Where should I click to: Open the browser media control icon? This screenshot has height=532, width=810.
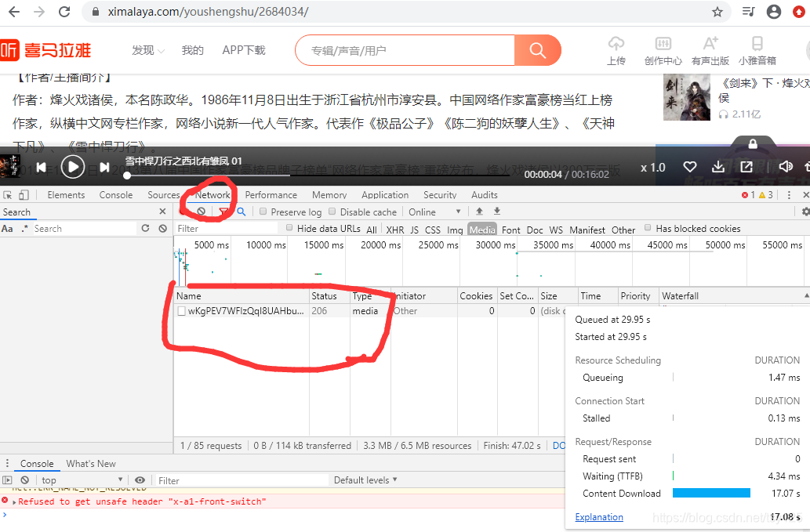[x=748, y=11]
